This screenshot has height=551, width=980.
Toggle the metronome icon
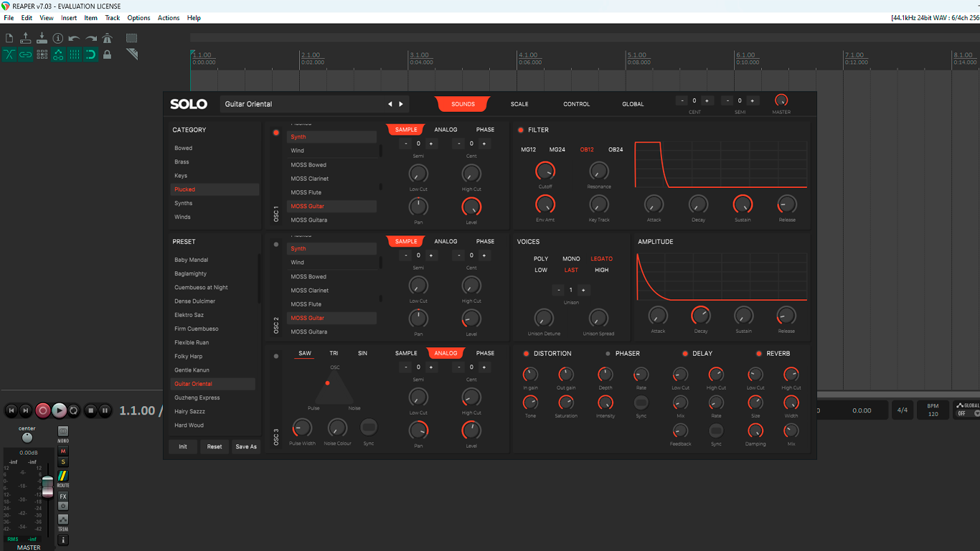point(108,38)
